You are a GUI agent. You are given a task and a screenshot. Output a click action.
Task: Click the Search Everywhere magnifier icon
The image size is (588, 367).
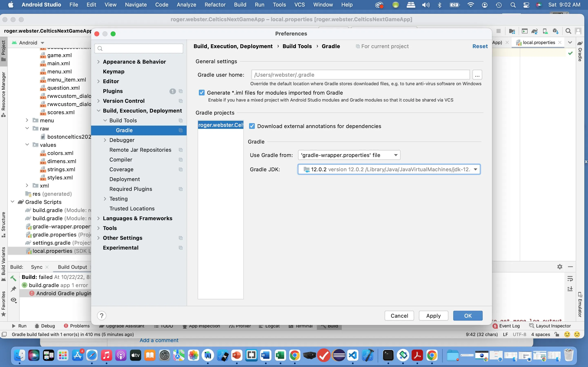tap(568, 31)
